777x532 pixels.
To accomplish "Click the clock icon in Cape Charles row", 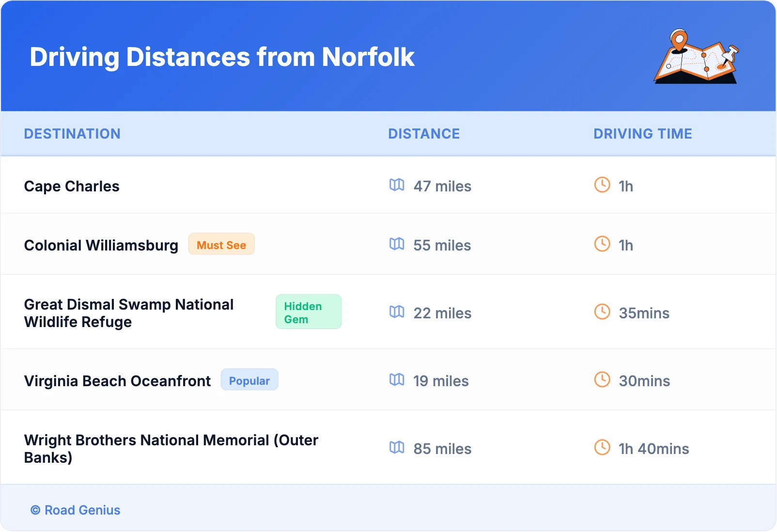I will (602, 185).
